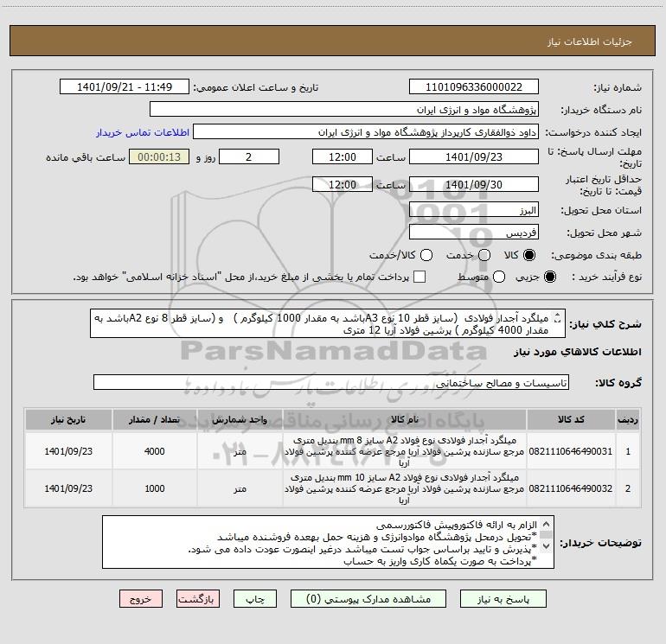Click the request creator field داود ذوالفقاری
The image size is (666, 644).
[366, 132]
